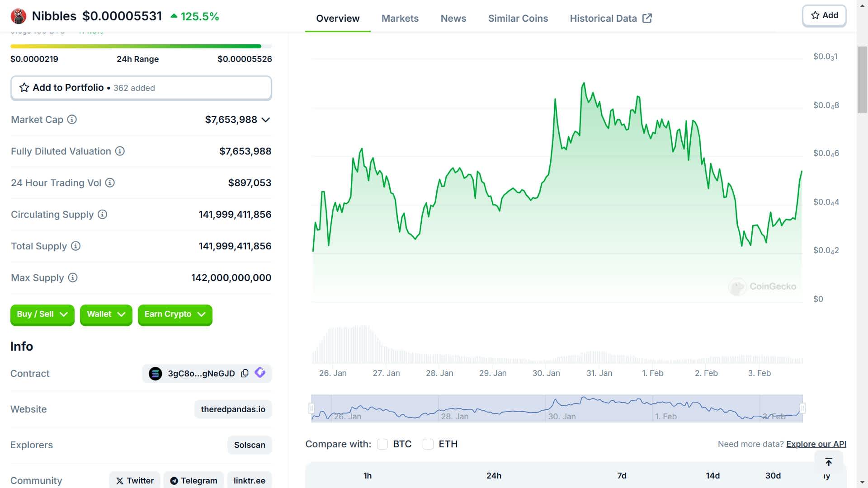
Task: Open the Wallet dropdown
Action: 106,314
